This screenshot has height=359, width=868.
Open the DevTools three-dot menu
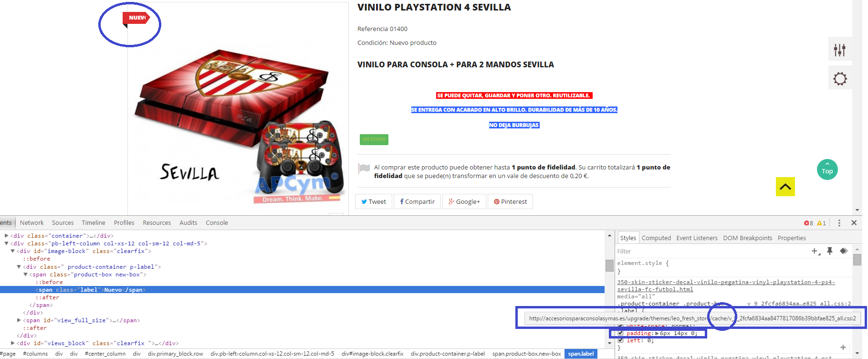click(x=839, y=222)
